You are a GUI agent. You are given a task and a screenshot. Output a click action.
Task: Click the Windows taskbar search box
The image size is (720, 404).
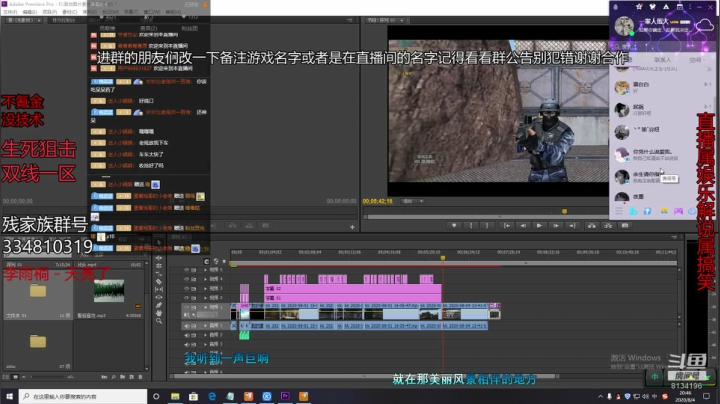click(x=83, y=396)
